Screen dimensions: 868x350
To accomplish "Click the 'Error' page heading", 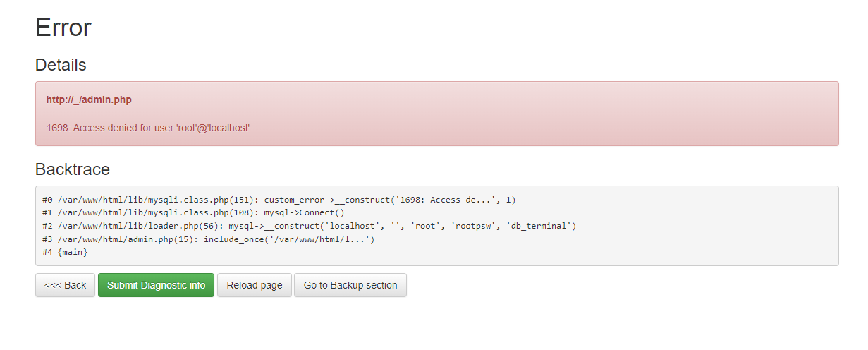I will [63, 28].
